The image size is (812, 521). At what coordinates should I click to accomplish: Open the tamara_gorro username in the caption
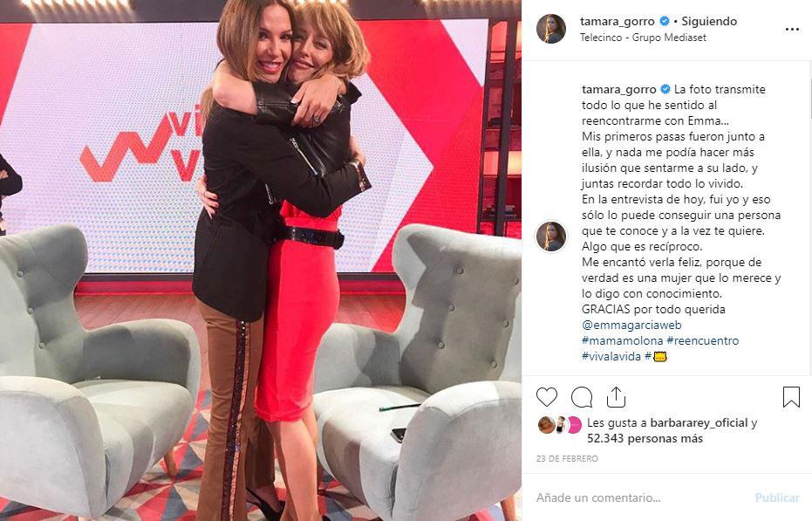point(619,89)
